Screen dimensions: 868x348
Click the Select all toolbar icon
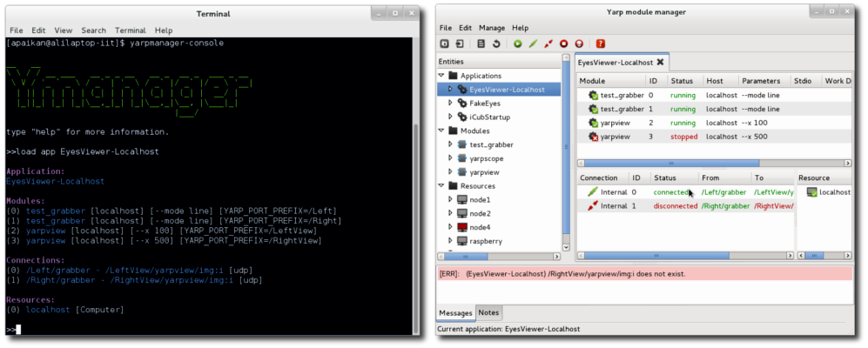[481, 43]
